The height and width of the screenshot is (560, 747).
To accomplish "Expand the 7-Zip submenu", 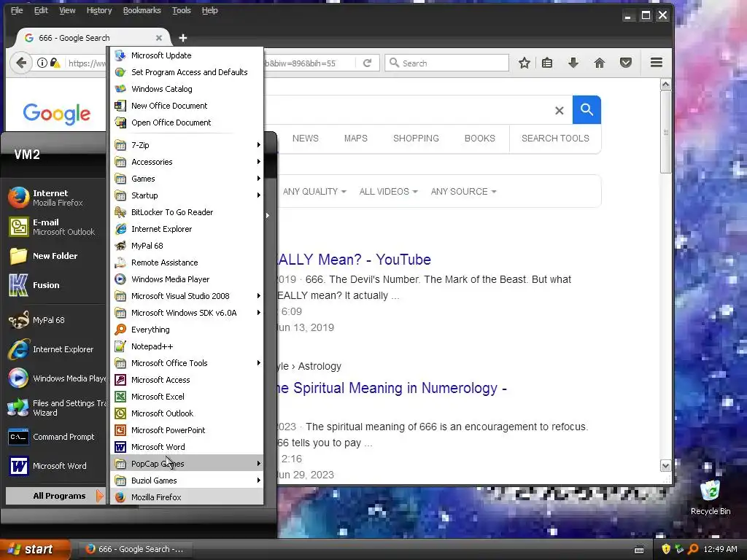I will 186,145.
